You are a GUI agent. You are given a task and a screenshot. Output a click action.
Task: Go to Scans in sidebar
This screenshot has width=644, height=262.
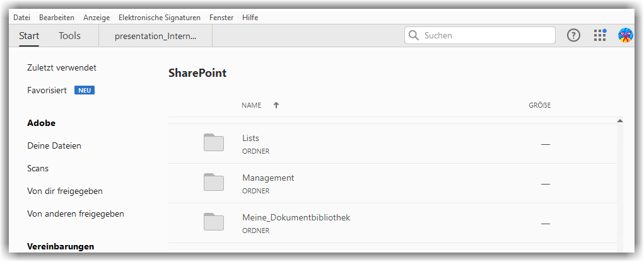coord(38,168)
